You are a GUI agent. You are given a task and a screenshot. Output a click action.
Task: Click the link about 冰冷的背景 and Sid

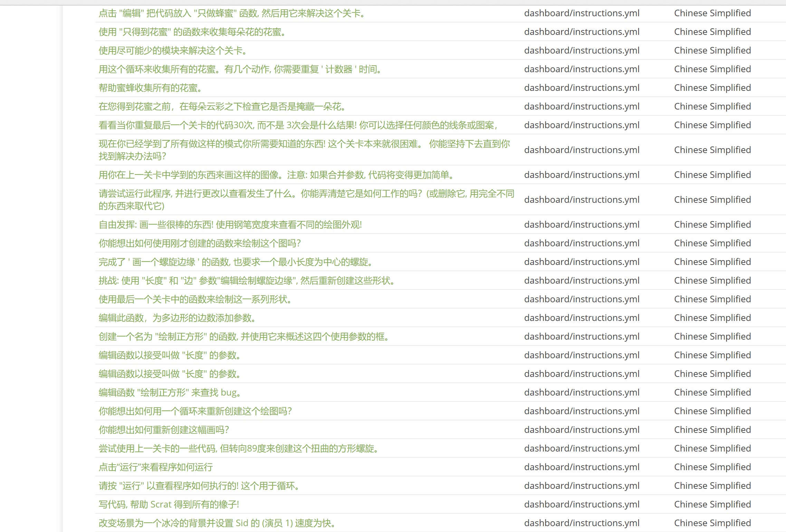217,523
